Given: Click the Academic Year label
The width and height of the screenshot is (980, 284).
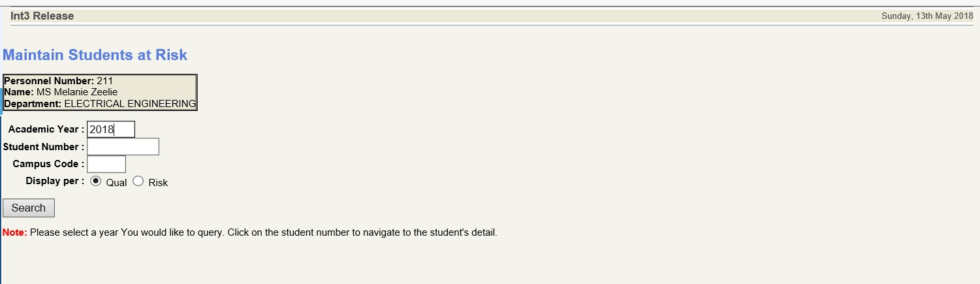Looking at the screenshot, I should click(x=46, y=129).
